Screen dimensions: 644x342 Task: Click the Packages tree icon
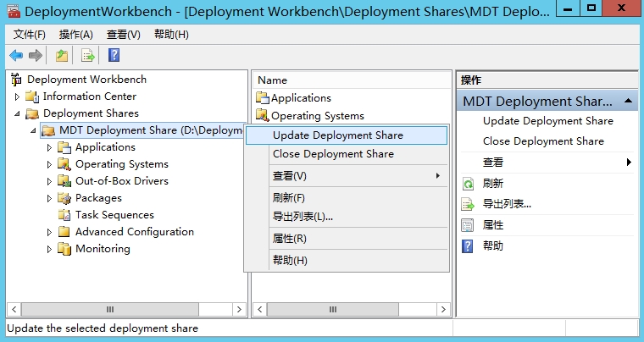click(64, 198)
